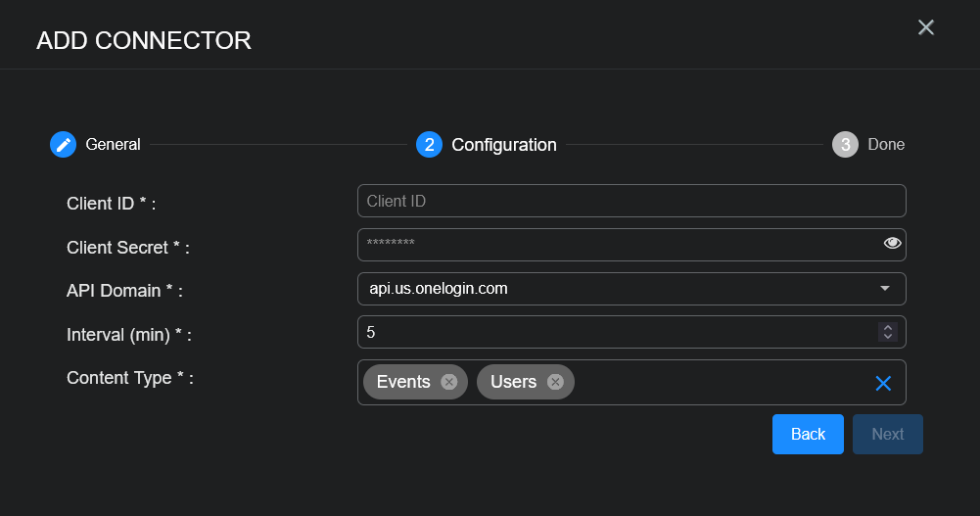This screenshot has width=980, height=516.
Task: Show the Client Secret using eye icon
Action: point(892,244)
